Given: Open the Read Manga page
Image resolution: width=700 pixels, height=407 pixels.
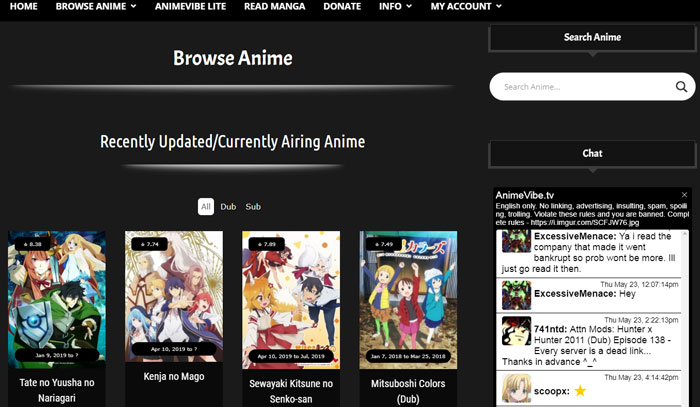Looking at the screenshot, I should click(275, 6).
